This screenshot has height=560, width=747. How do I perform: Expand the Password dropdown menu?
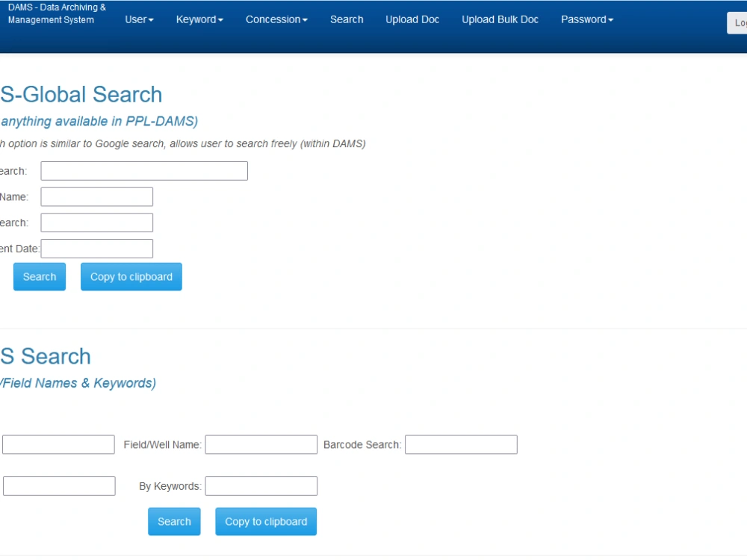586,20
